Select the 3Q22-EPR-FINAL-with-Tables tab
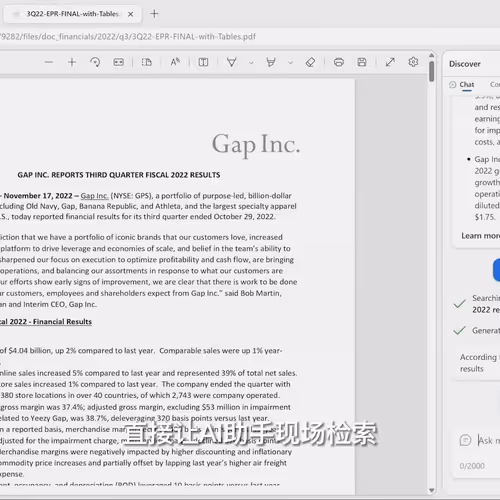 coord(72,14)
